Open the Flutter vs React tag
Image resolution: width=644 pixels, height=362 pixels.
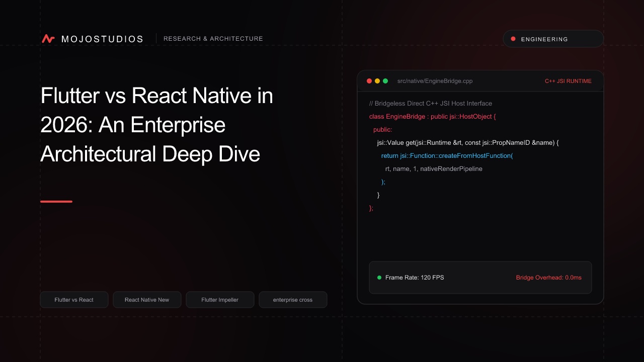point(74,300)
